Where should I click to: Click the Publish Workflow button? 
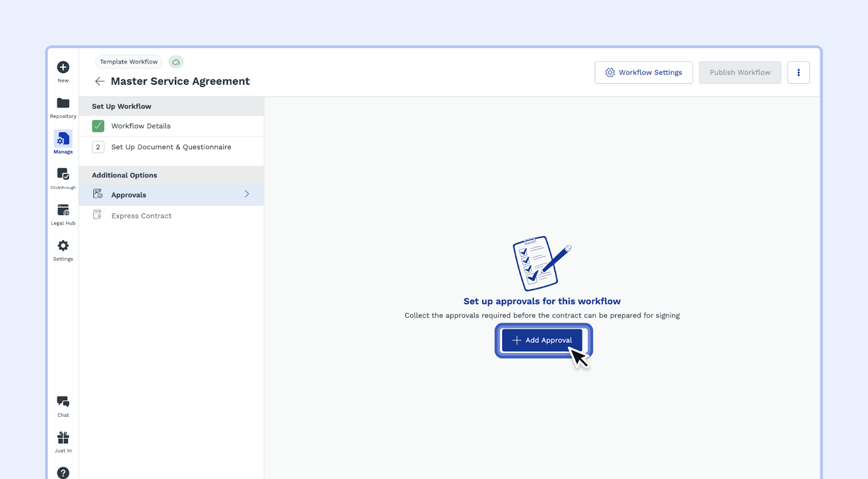click(740, 73)
